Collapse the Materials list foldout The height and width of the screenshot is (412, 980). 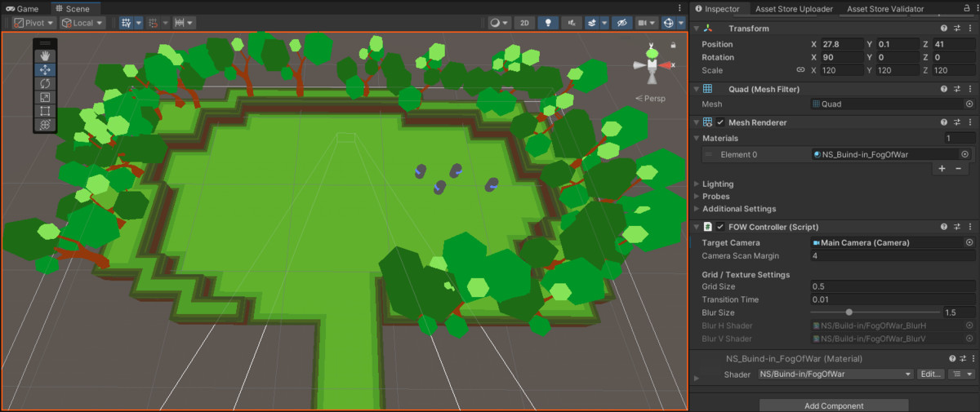point(696,139)
